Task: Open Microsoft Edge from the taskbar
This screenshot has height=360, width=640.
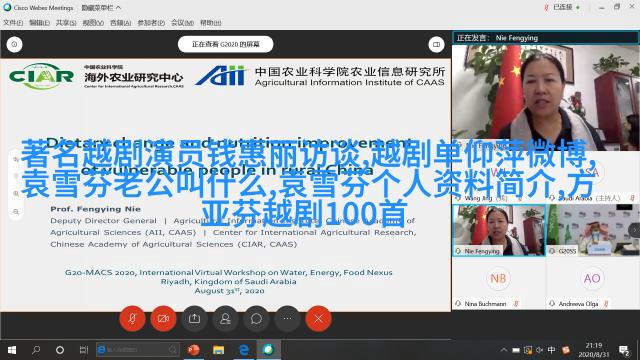Action: pos(244,350)
